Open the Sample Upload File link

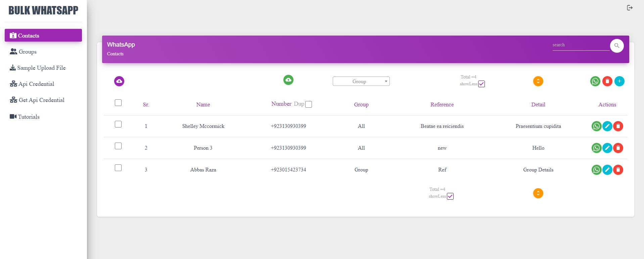click(x=41, y=68)
